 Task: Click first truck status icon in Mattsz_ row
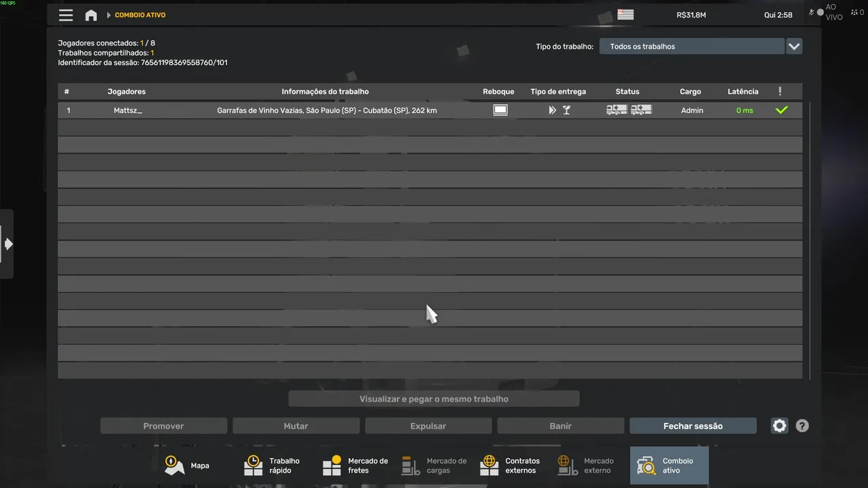(616, 110)
